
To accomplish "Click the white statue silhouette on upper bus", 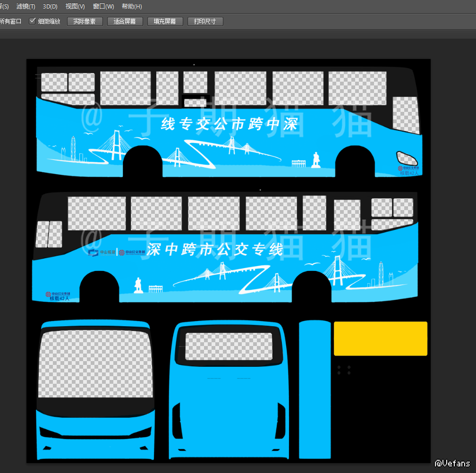I will pos(315,160).
